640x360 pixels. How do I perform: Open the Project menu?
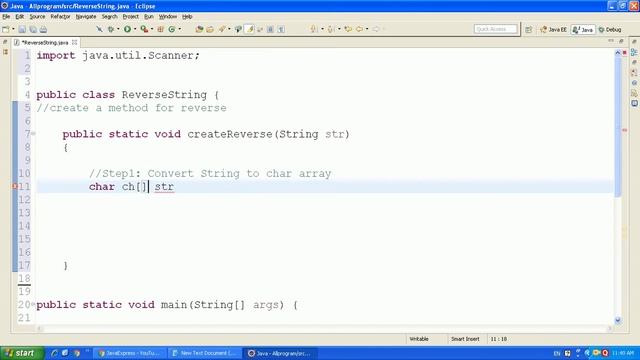pyautogui.click(x=131, y=17)
